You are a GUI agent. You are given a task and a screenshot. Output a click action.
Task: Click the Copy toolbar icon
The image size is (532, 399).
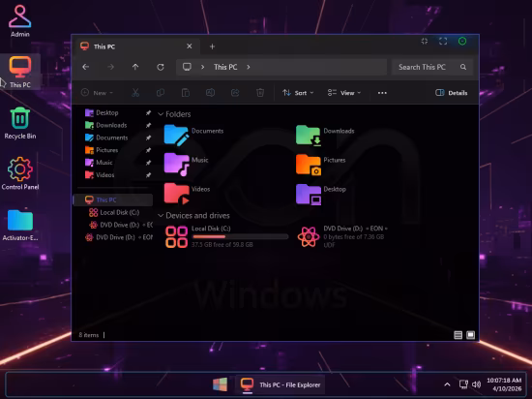[161, 92]
